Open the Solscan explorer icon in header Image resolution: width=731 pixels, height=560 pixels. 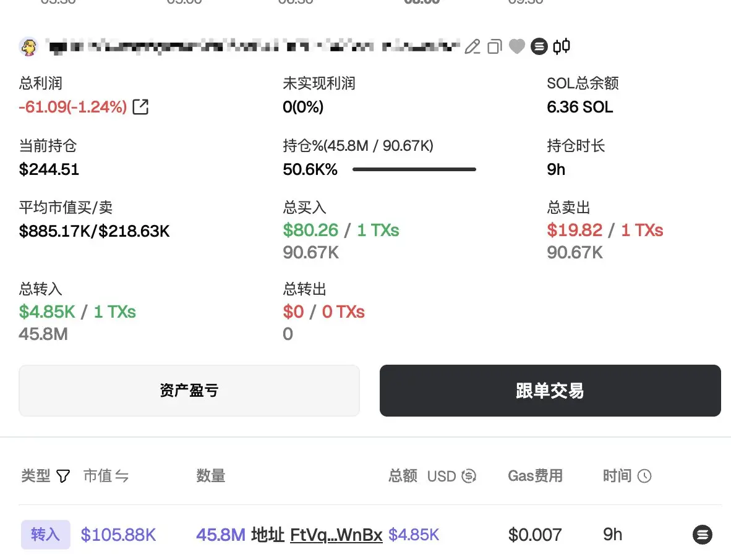click(539, 46)
